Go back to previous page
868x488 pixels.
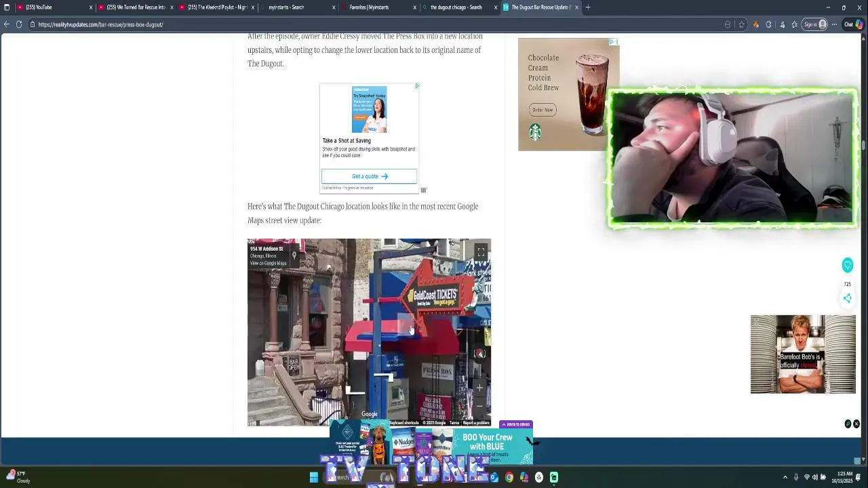point(7,24)
